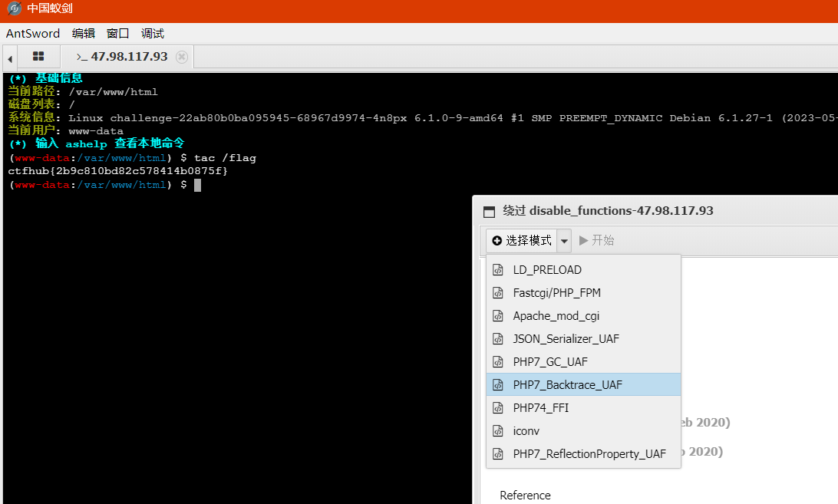Screen dimensions: 838x504
Task: Select the iconv bypass mode
Action: click(525, 430)
